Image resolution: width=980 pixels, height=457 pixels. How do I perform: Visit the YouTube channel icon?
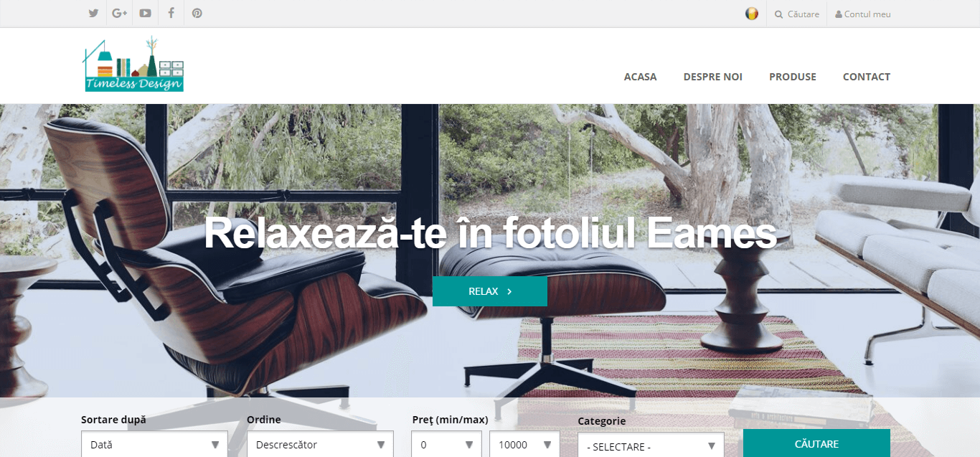coord(146,14)
